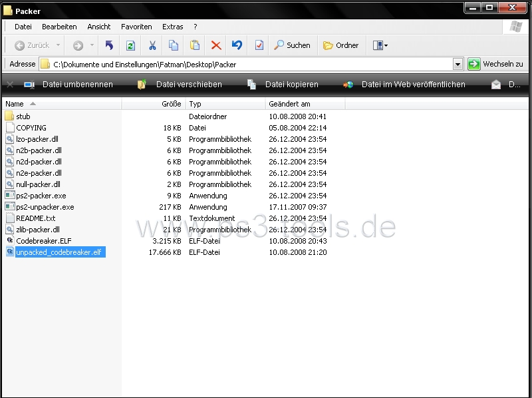Select null-packer.dll
Viewport: 532px width, 398px height.
point(39,184)
